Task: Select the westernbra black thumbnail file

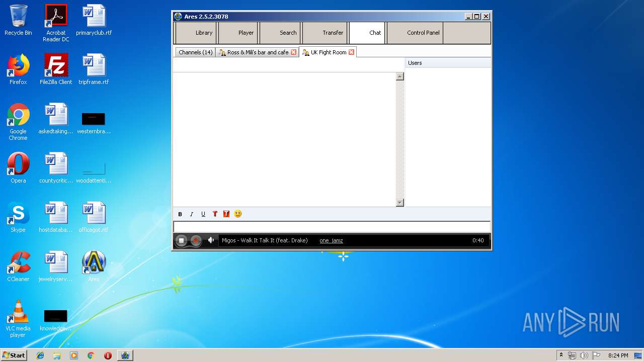Action: 94,123
